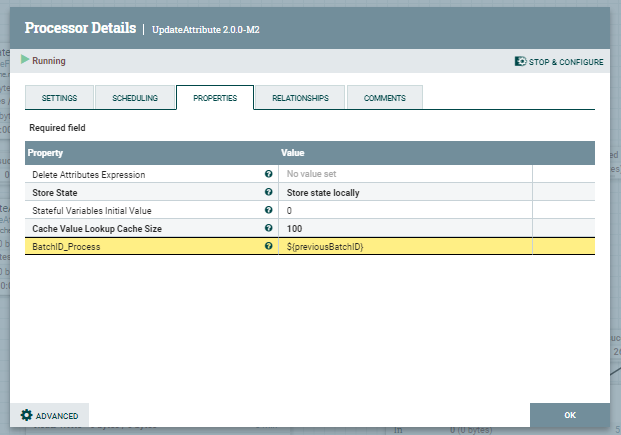Screen dimensions: 621x435
Task: Click the OK button
Action: tap(570, 415)
